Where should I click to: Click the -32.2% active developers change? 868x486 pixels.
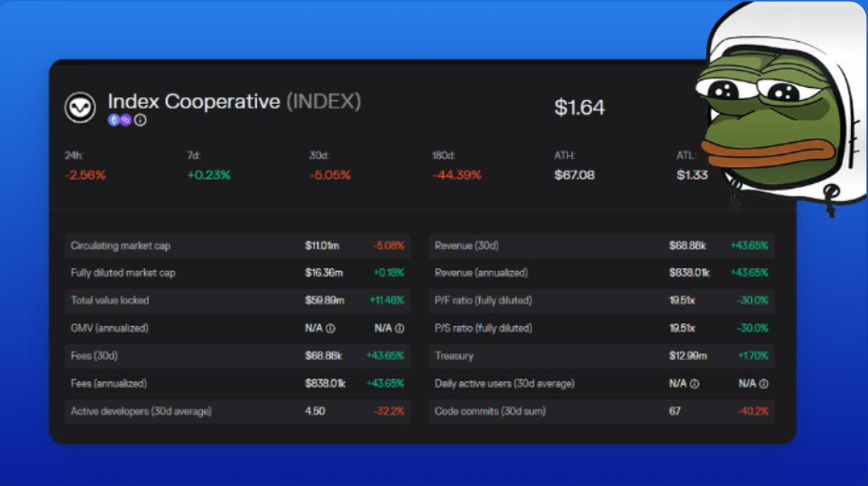click(388, 411)
